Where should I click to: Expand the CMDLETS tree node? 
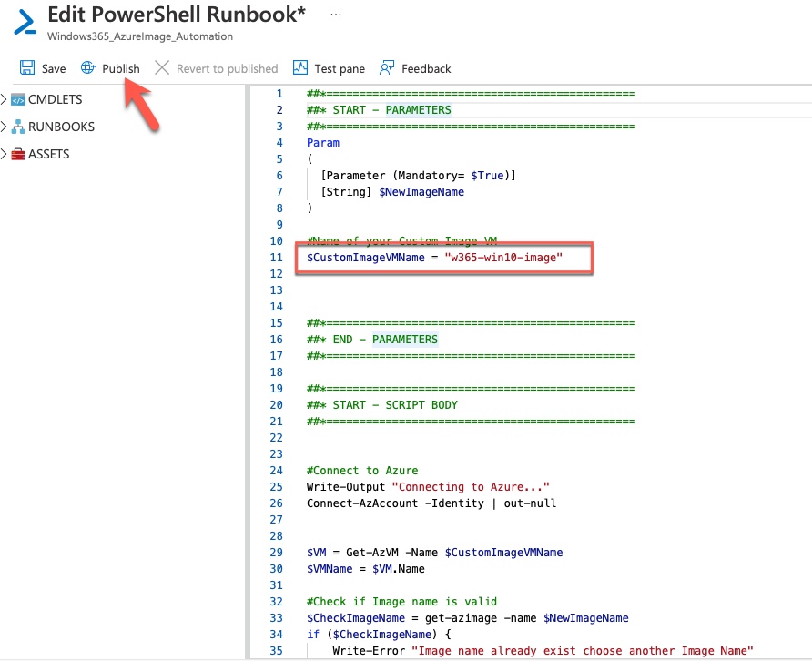pyautogui.click(x=5, y=99)
